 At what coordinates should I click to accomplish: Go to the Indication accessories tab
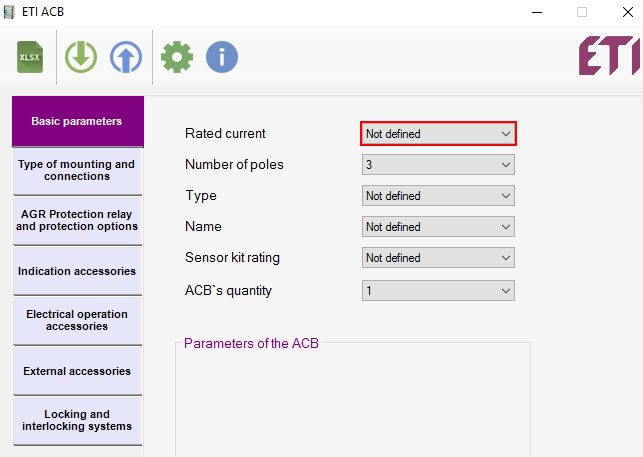[x=77, y=271]
